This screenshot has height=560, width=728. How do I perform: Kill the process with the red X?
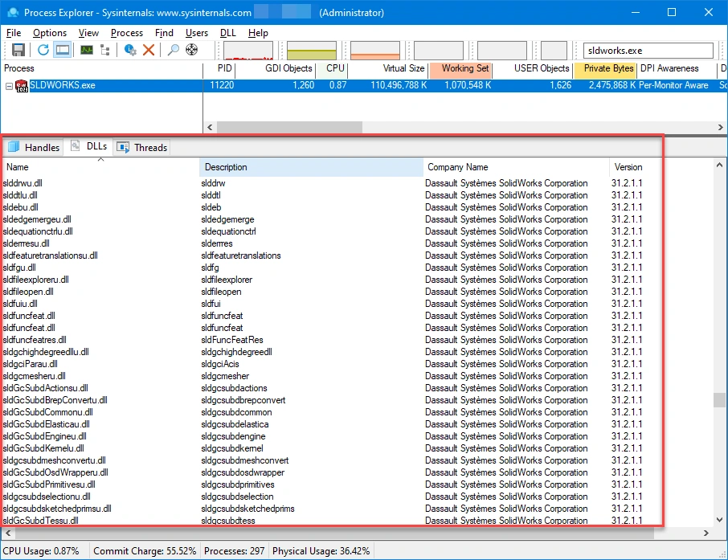pos(149,50)
